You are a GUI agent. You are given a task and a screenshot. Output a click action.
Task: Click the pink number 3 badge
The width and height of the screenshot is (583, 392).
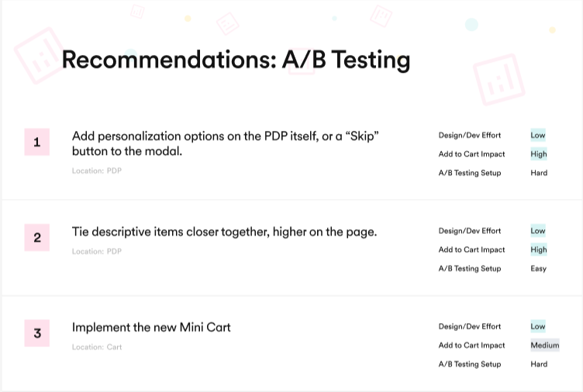[x=36, y=333]
